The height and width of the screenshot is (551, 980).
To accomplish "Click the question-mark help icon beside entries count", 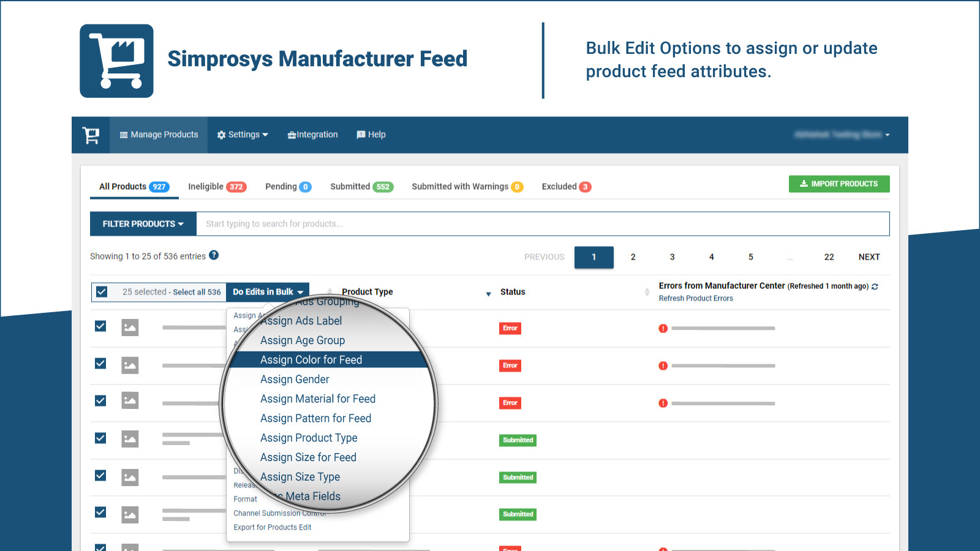I will (x=213, y=255).
